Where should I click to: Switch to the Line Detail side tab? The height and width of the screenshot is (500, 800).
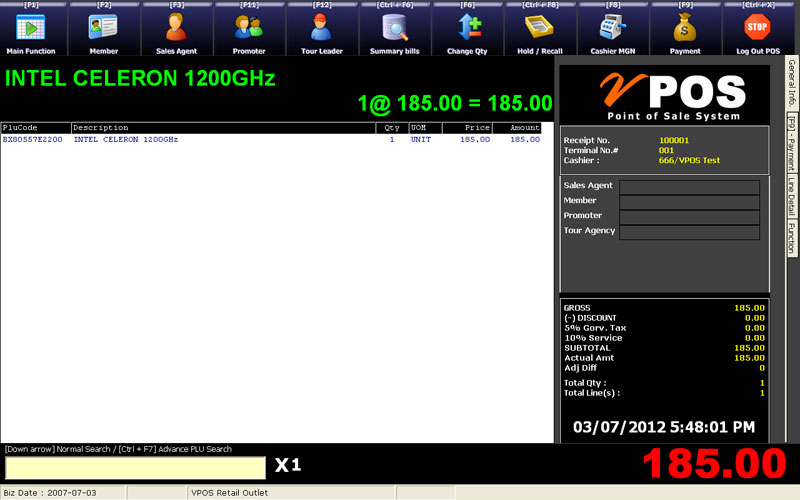(x=792, y=198)
